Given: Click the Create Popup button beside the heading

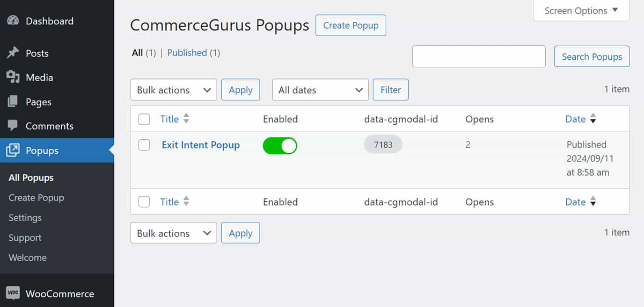Looking at the screenshot, I should pyautogui.click(x=351, y=25).
